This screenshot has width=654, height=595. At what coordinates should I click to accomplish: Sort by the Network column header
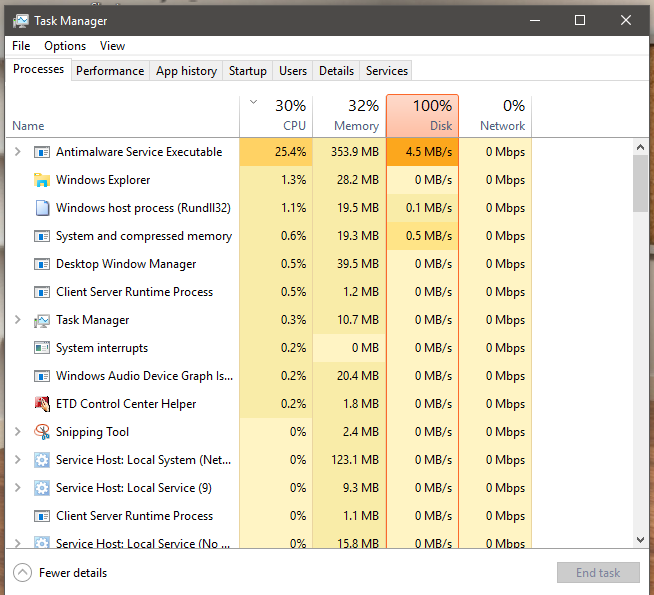click(496, 116)
